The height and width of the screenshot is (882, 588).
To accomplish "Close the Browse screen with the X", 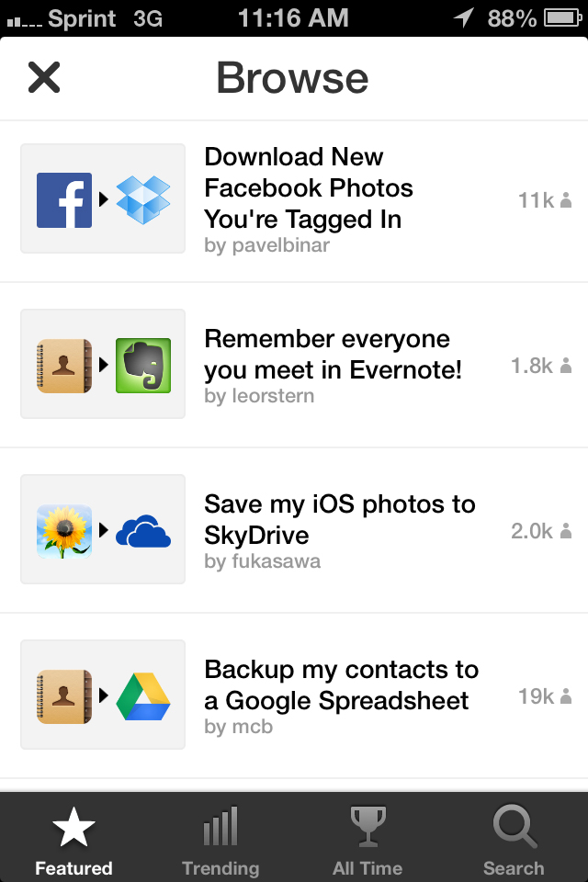I will pos(44,77).
